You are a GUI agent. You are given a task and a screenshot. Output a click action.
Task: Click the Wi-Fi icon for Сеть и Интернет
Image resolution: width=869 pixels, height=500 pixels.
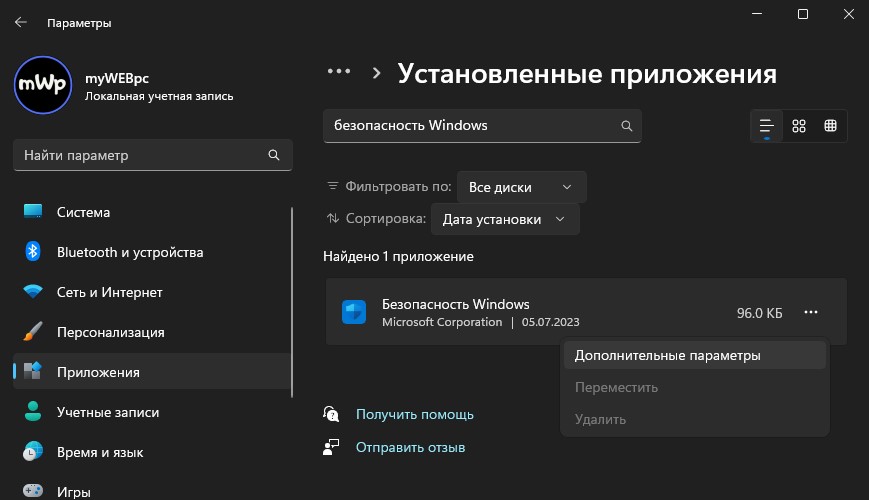pyautogui.click(x=33, y=292)
